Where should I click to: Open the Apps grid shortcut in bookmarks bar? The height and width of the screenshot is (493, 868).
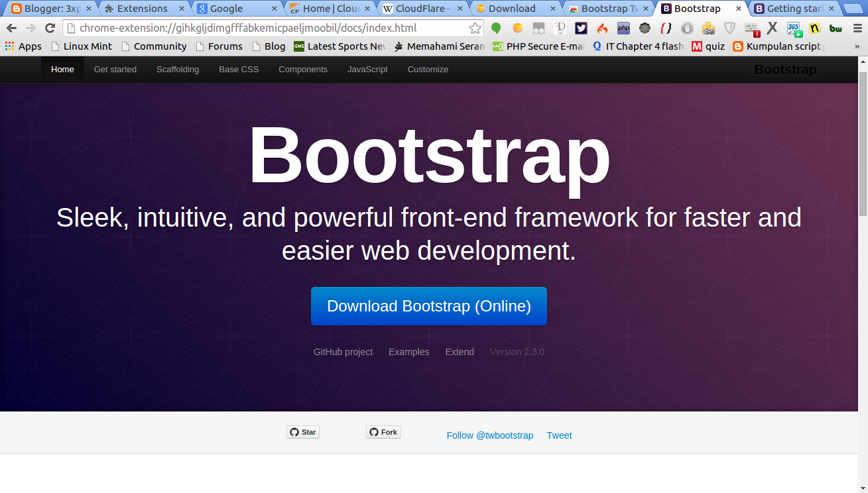point(23,46)
